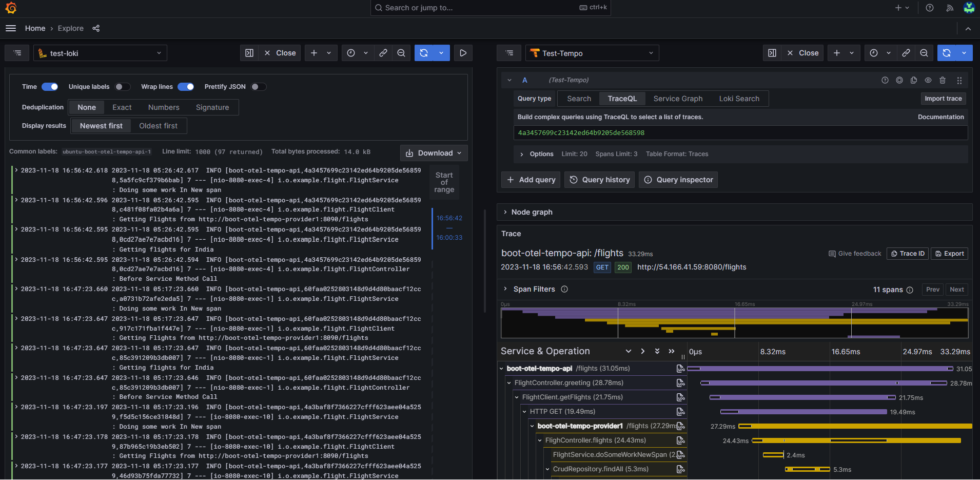Switch to the Service Graph query type tab

point(677,98)
